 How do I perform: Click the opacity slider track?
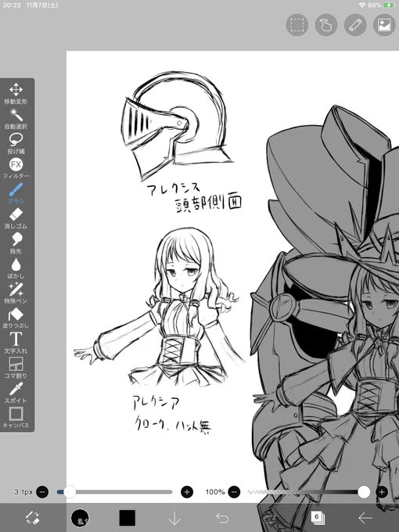pyautogui.click(x=308, y=491)
